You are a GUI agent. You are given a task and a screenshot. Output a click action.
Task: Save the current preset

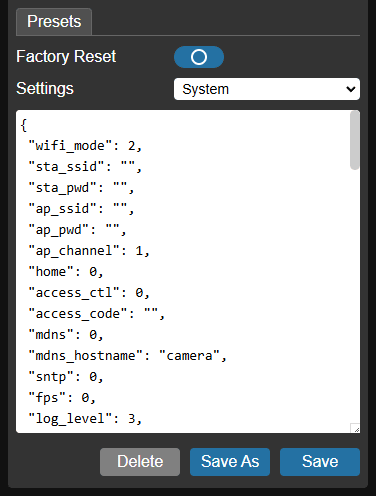(320, 462)
